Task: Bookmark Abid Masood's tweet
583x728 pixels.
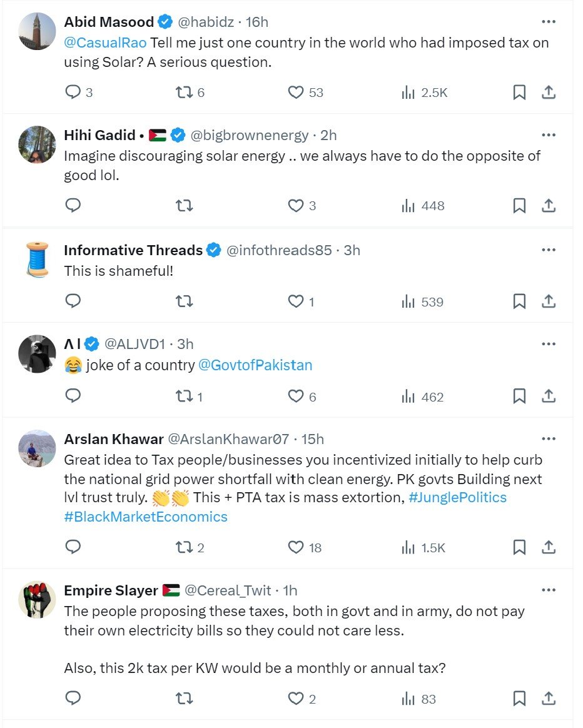Action: tap(519, 93)
